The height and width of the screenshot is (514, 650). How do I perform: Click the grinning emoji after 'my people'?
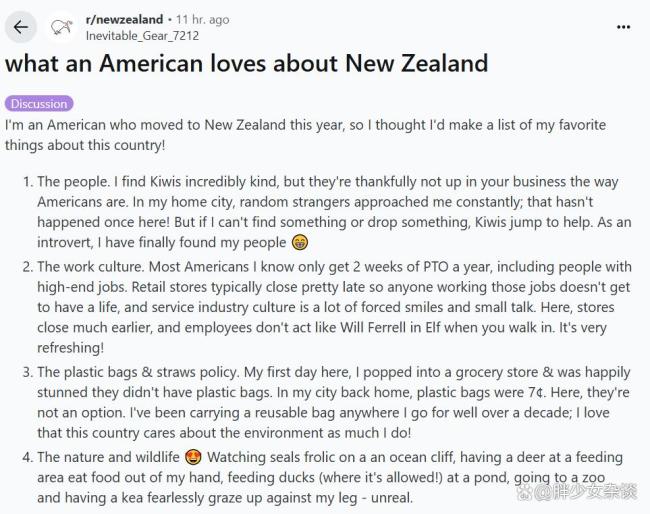click(300, 242)
